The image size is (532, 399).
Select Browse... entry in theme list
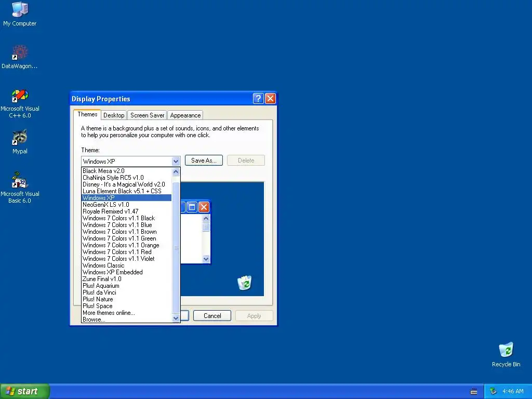(x=127, y=320)
